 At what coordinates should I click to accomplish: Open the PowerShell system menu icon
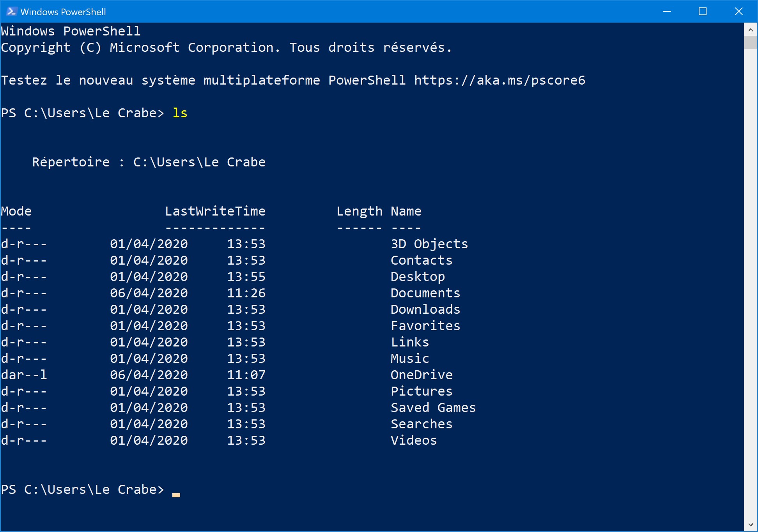pyautogui.click(x=12, y=11)
